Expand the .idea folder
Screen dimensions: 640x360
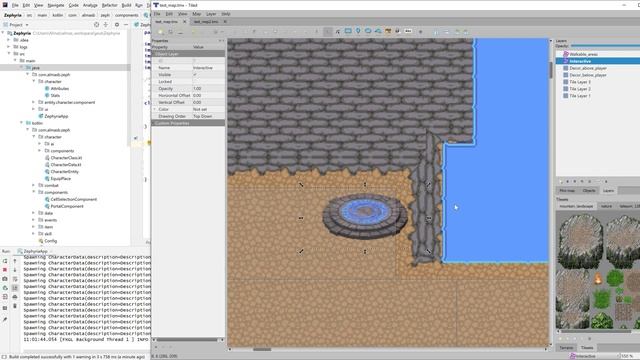coord(9,40)
